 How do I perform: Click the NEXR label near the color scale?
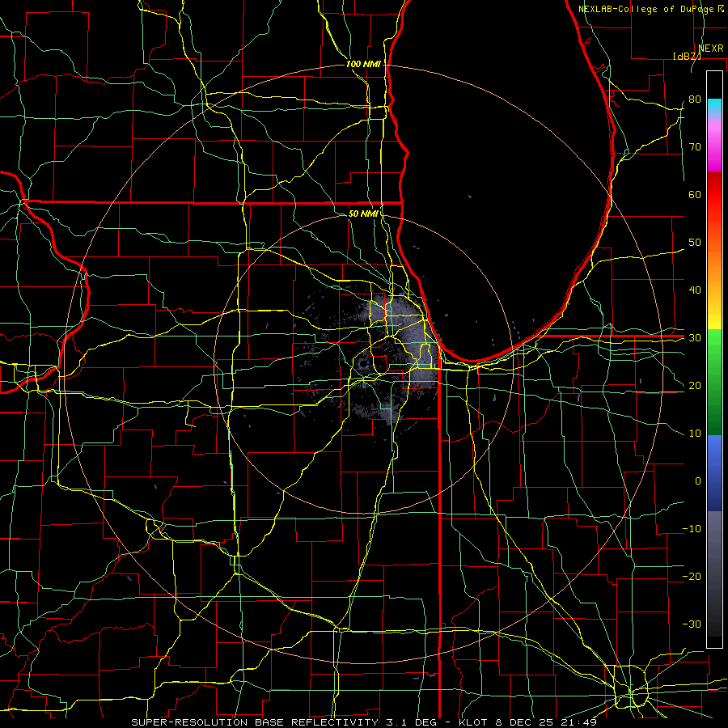[711, 49]
